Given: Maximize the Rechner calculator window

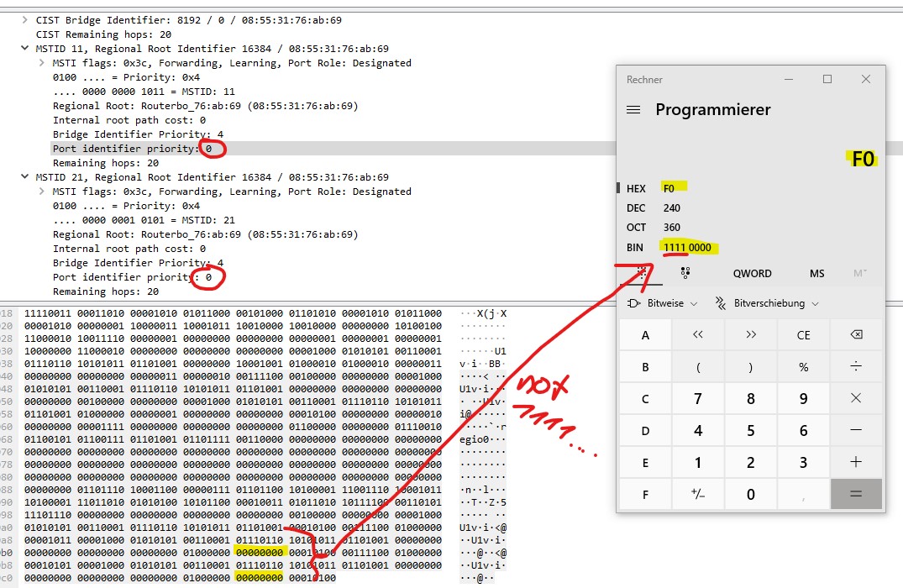Looking at the screenshot, I should 827,79.
